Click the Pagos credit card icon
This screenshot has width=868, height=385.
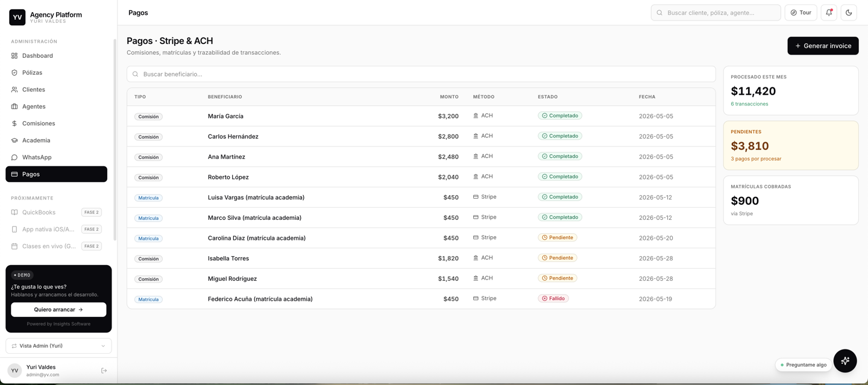tap(14, 174)
